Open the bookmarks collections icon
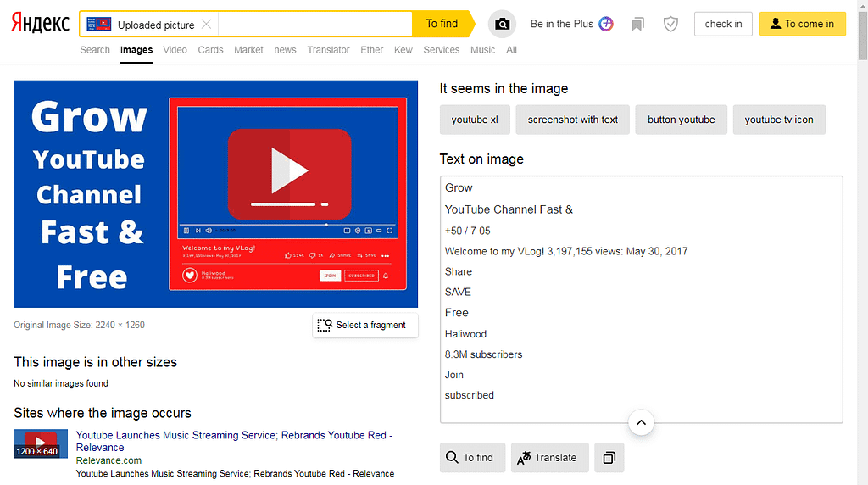Image resolution: width=868 pixels, height=485 pixels. tap(637, 24)
